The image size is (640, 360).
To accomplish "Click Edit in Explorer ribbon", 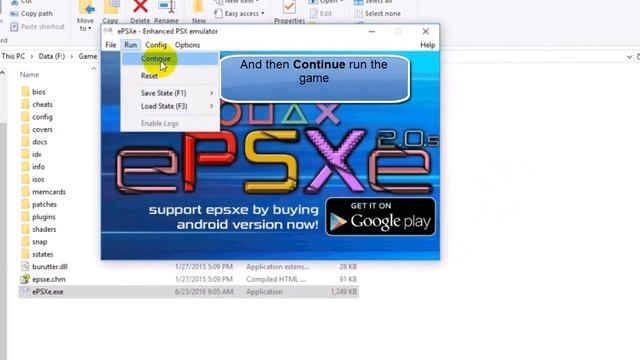I will tap(321, 13).
